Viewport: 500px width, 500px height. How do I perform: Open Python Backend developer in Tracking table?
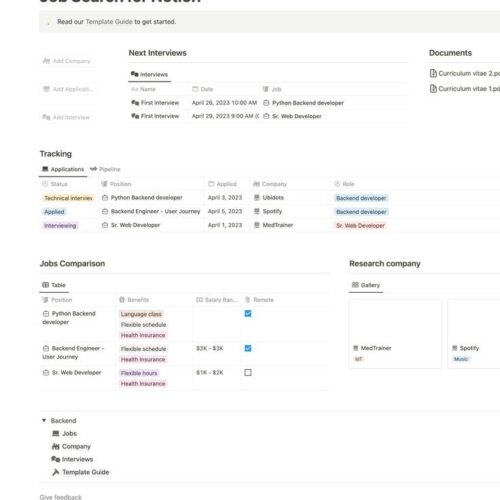tap(142, 198)
